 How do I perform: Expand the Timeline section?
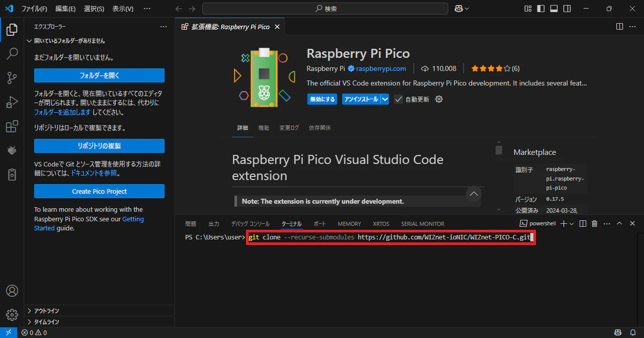click(x=99, y=322)
